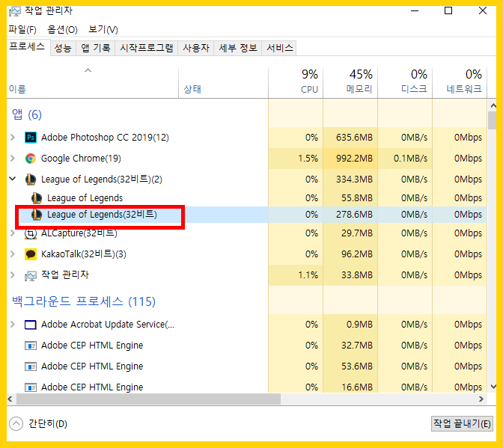503x448 pixels.
Task: Expand the ALCapture(32비트) group
Action: coord(13,233)
